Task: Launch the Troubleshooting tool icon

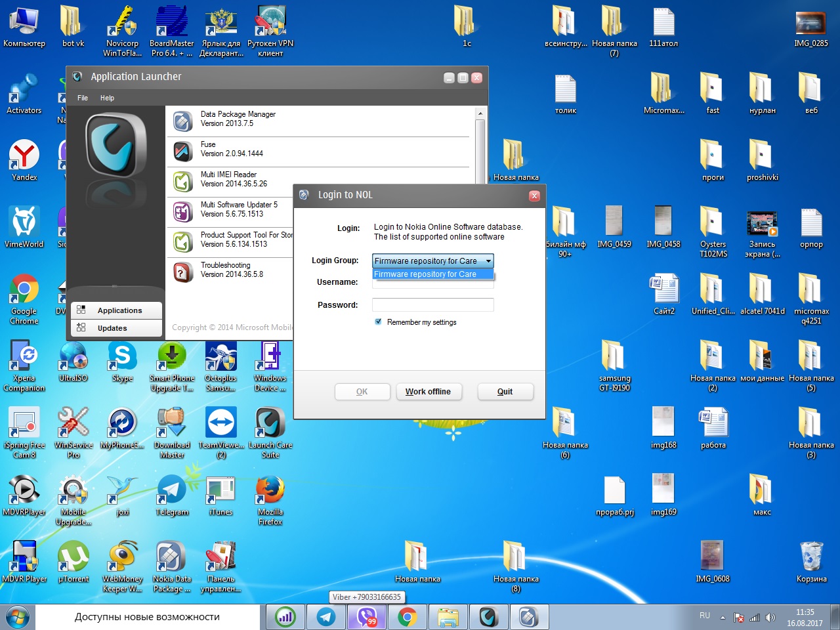Action: pyautogui.click(x=183, y=272)
